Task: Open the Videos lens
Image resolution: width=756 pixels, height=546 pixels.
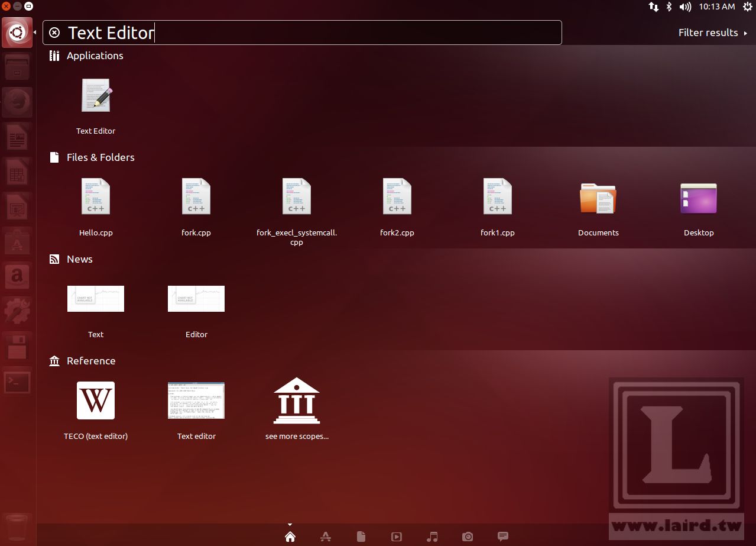Action: [x=397, y=537]
